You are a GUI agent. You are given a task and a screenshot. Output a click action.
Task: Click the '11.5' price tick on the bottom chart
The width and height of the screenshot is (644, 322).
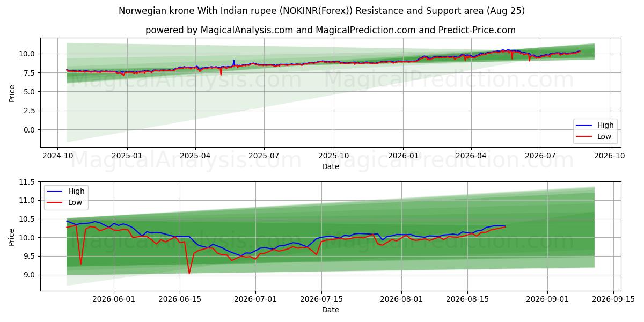[x=28, y=182]
